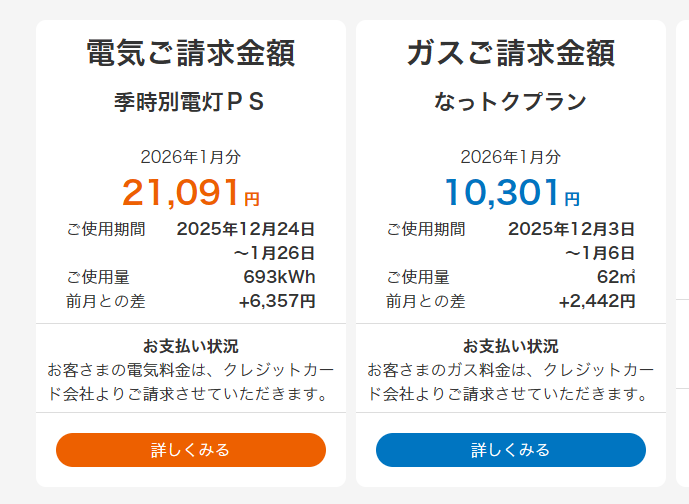Click the ガス料金 credit card payment note
Viewport: 689px width, 504px height.
coord(510,381)
